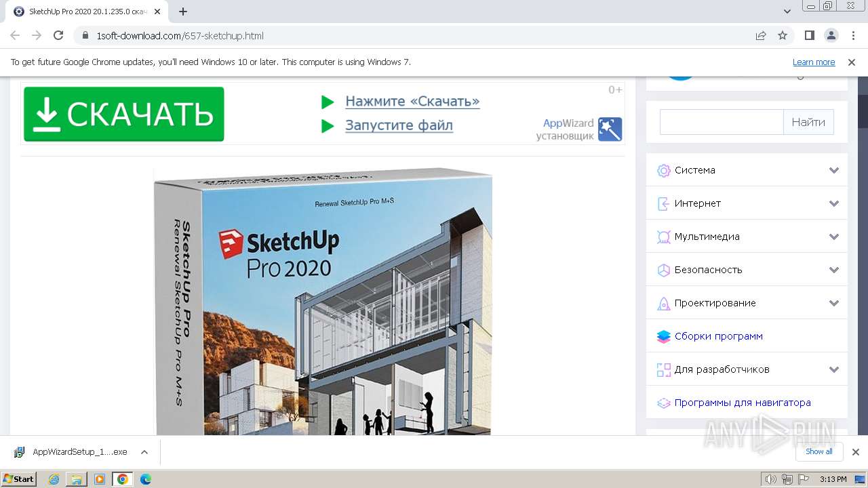
Task: Open the Chrome profile avatar
Action: pos(831,36)
